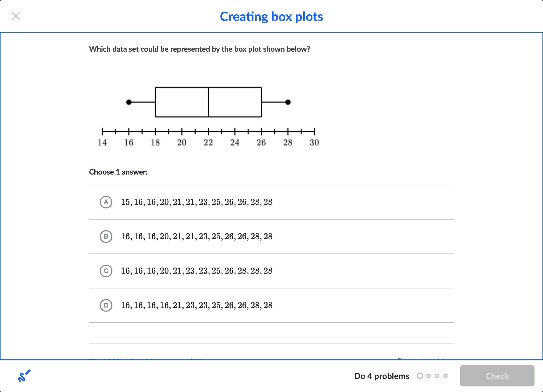The height and width of the screenshot is (392, 543).
Task: Click the fourth problem progress circle
Action: click(x=445, y=376)
